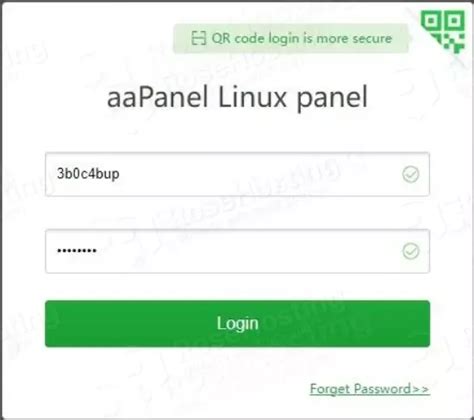Viewport: 474px width, 420px height.
Task: Select the circled tick beside the username
Action: point(411,174)
